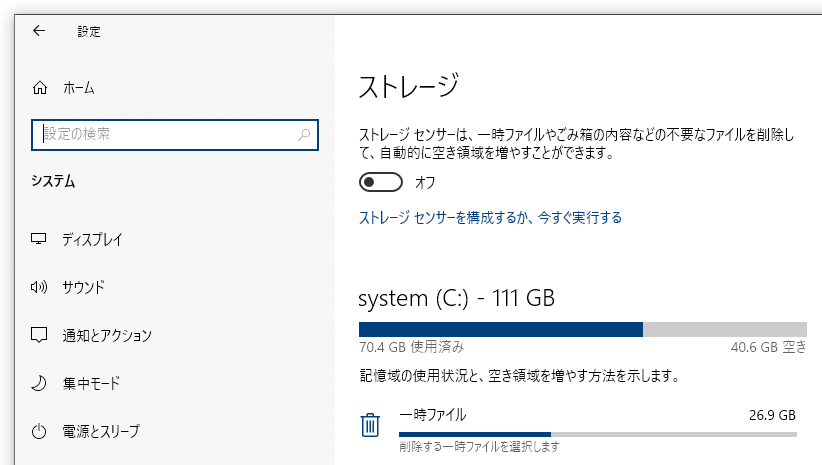Click the search magnifier icon

click(304, 134)
